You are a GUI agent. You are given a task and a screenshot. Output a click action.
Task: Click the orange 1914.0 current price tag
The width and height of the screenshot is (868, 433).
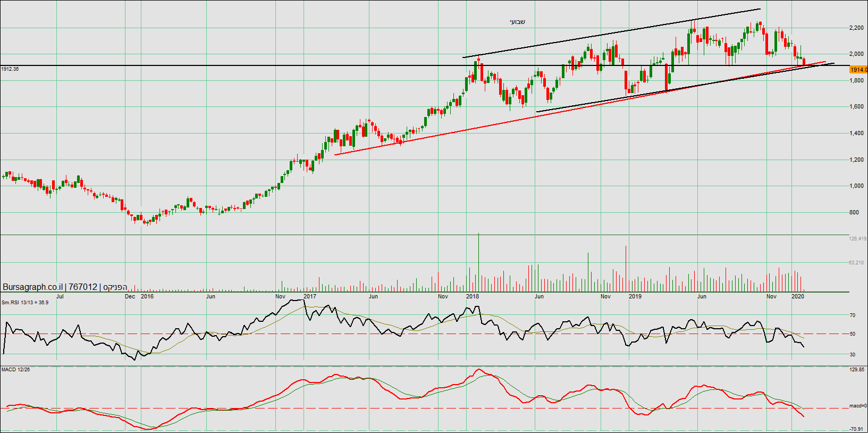[x=858, y=70]
